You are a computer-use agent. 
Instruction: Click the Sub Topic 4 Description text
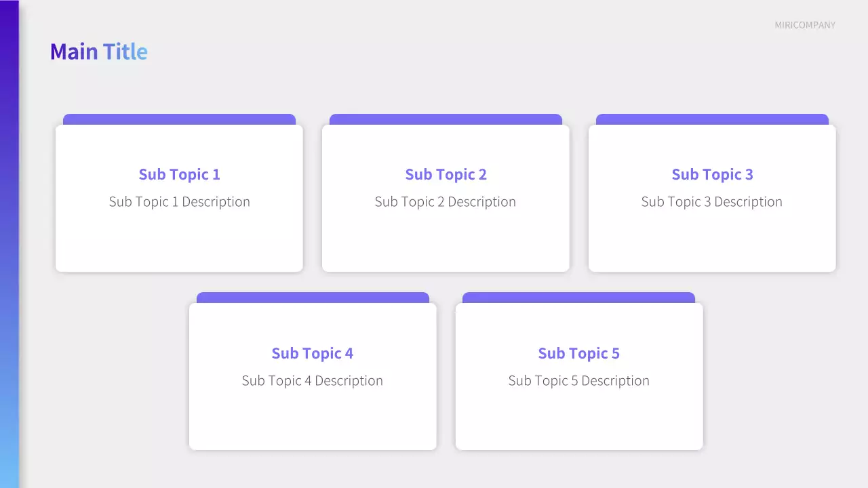312,381
